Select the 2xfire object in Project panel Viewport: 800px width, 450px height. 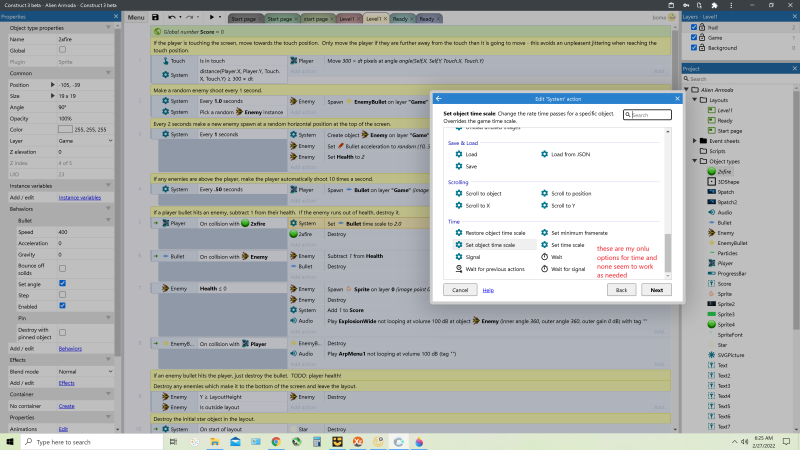point(720,171)
